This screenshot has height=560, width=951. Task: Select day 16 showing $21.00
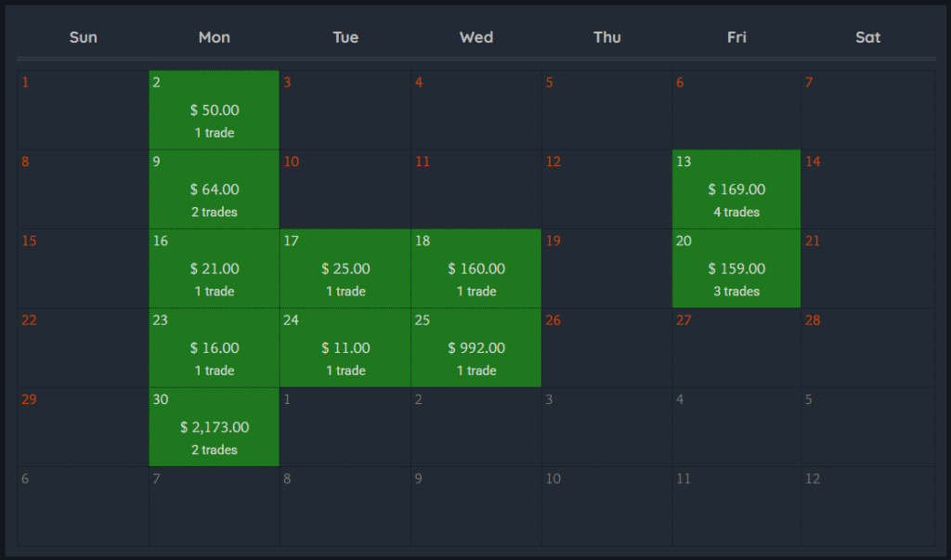tap(214, 268)
